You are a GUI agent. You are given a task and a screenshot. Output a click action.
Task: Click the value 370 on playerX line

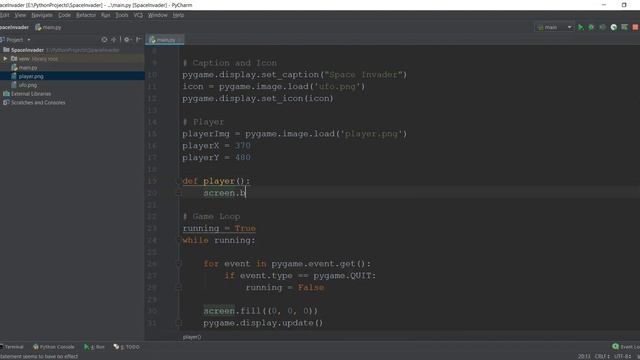point(243,146)
